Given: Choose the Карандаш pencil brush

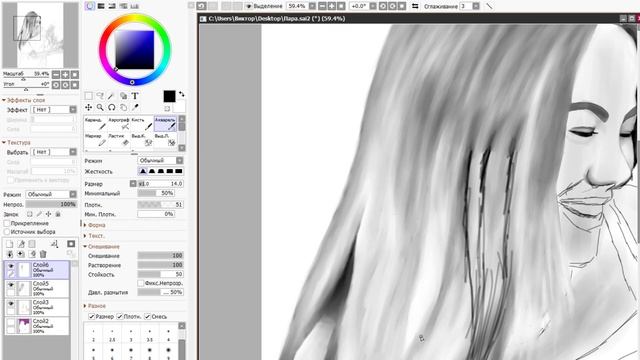Looking at the screenshot, I should [96, 124].
